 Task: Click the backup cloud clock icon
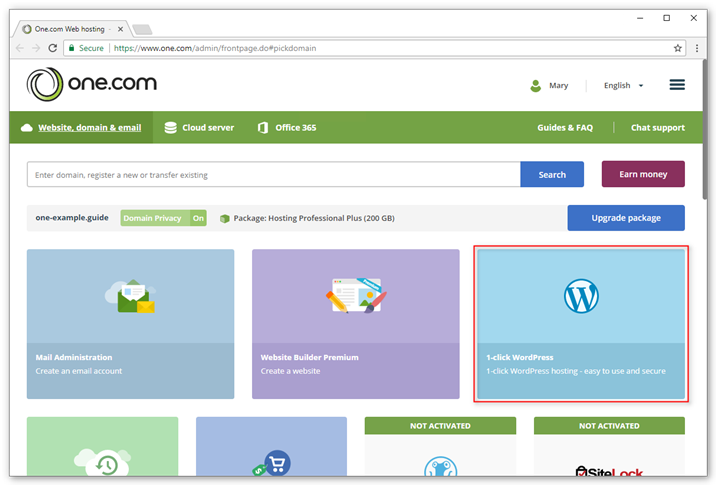103,462
